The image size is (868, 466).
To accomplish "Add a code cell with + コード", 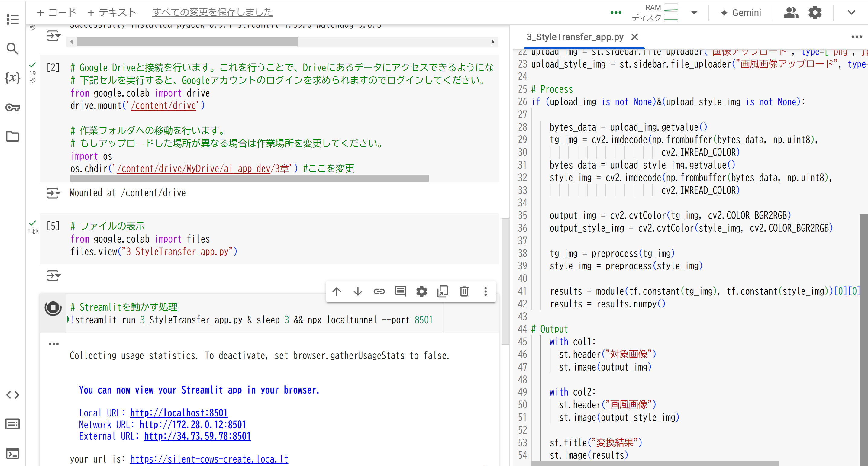I will [x=56, y=13].
